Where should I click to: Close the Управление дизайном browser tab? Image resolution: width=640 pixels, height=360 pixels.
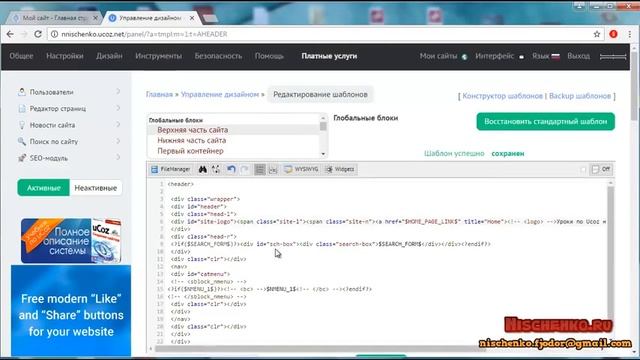click(x=192, y=18)
